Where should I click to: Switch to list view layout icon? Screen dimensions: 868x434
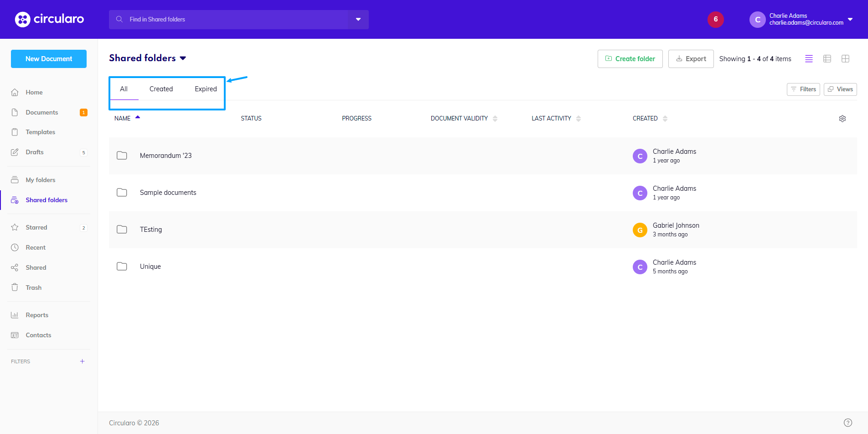809,59
